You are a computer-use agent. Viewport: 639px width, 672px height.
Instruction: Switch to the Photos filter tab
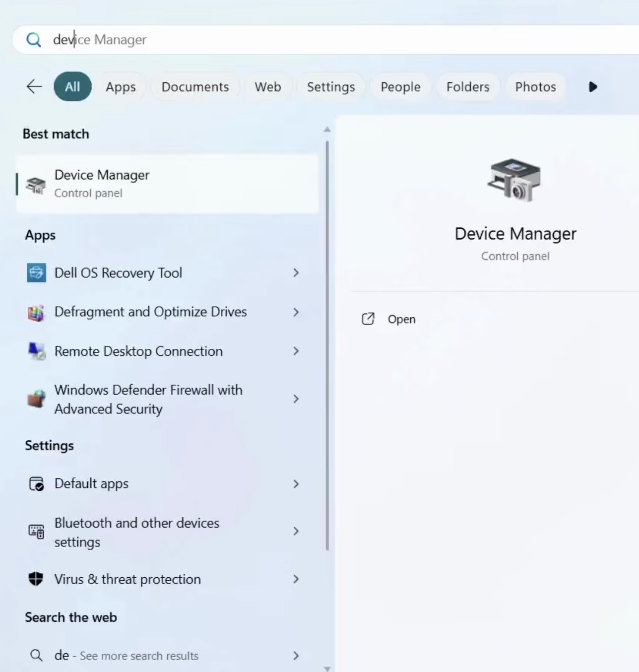click(535, 87)
